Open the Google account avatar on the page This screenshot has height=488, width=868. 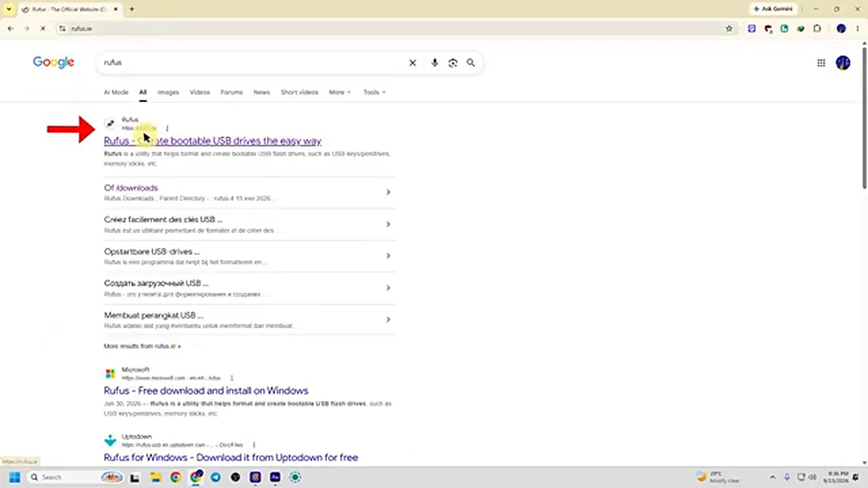pyautogui.click(x=843, y=62)
